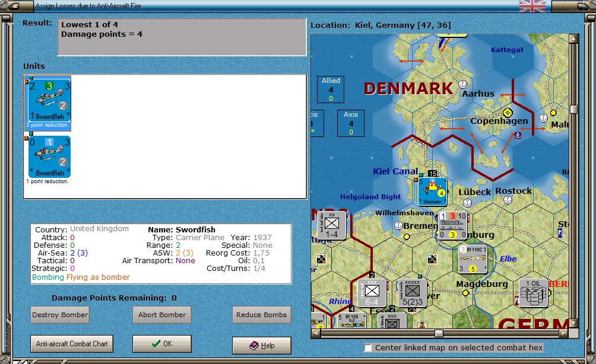
Task: Select the 6-4 corps counter near the Rhine
Action: click(372, 293)
